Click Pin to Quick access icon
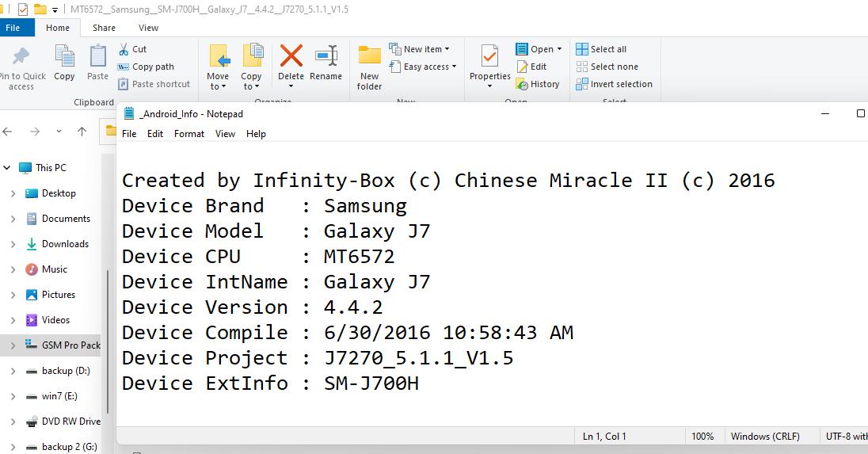Screen dimensions: 868x454 pos(21,56)
